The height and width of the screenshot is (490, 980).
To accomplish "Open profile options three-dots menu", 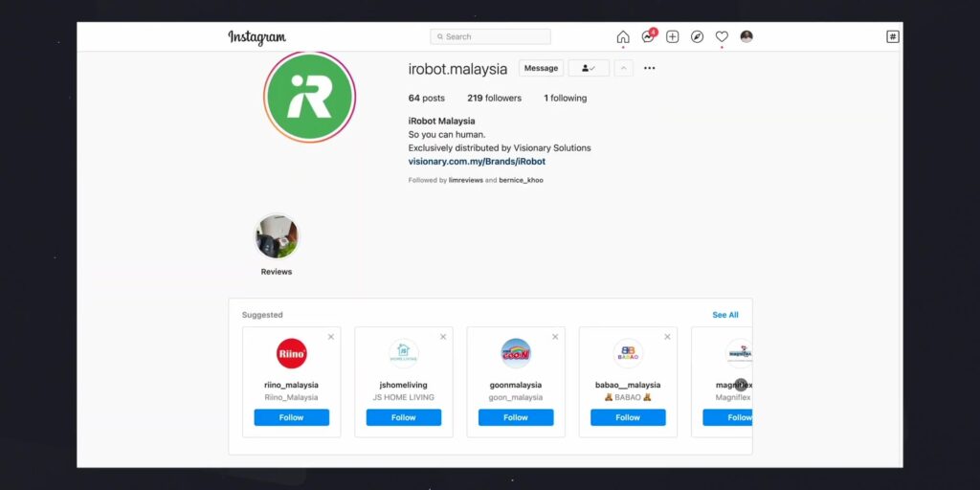I will [650, 68].
